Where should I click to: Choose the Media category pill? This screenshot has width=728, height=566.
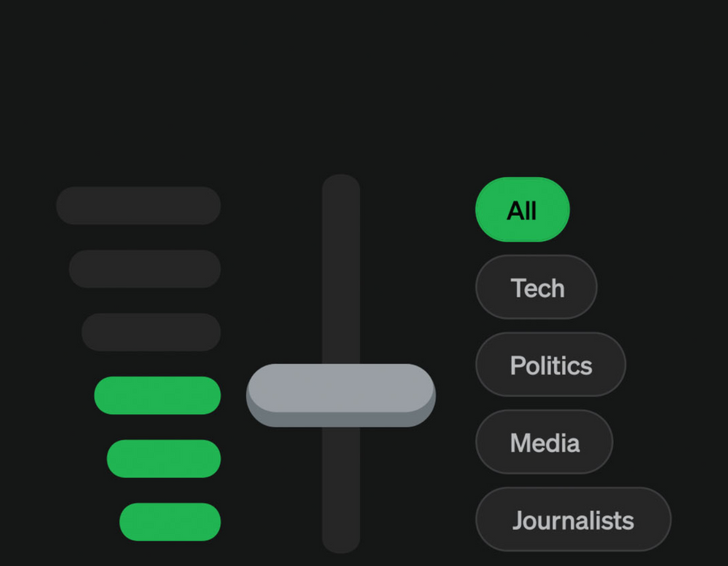pos(544,442)
